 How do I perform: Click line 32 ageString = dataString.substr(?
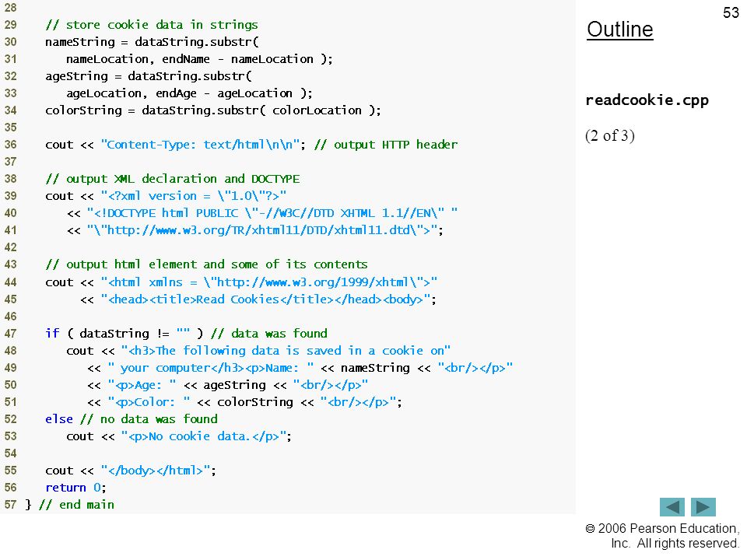(149, 76)
